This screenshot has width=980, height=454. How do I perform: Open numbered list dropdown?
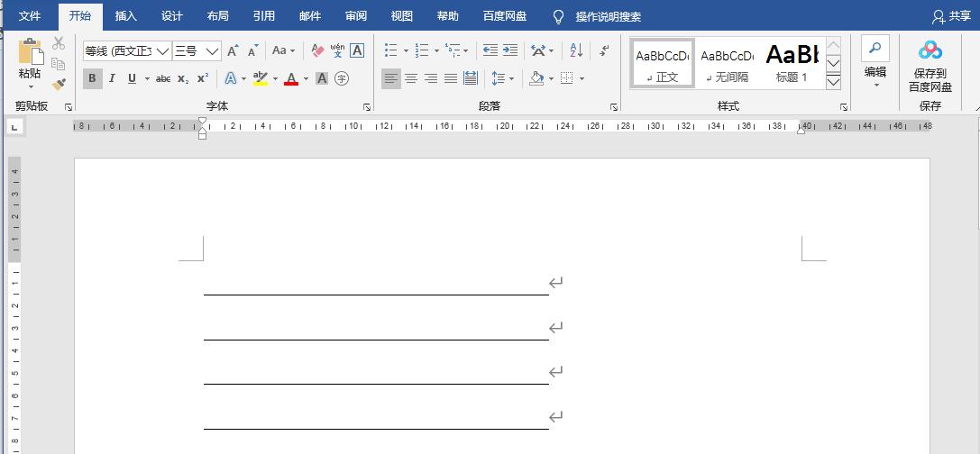point(436,50)
